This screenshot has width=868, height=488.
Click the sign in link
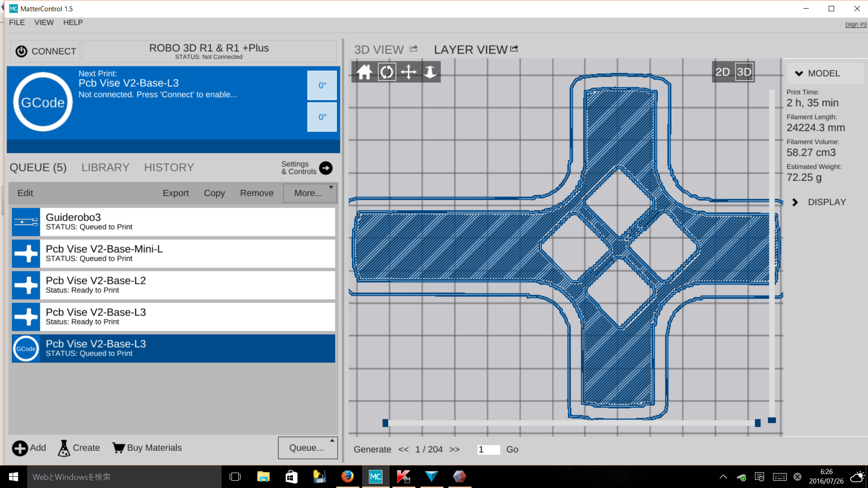pos(856,24)
